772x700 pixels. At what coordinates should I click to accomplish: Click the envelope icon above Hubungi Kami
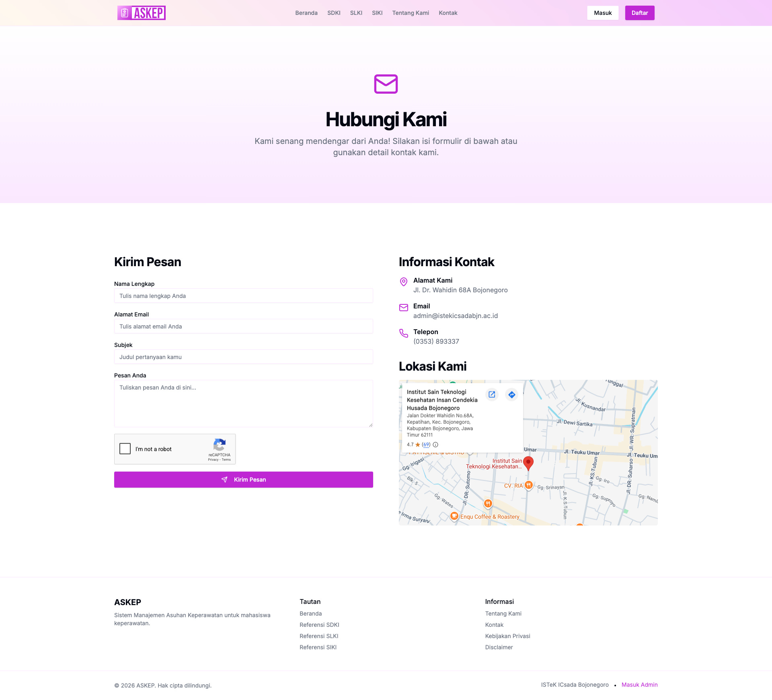386,84
